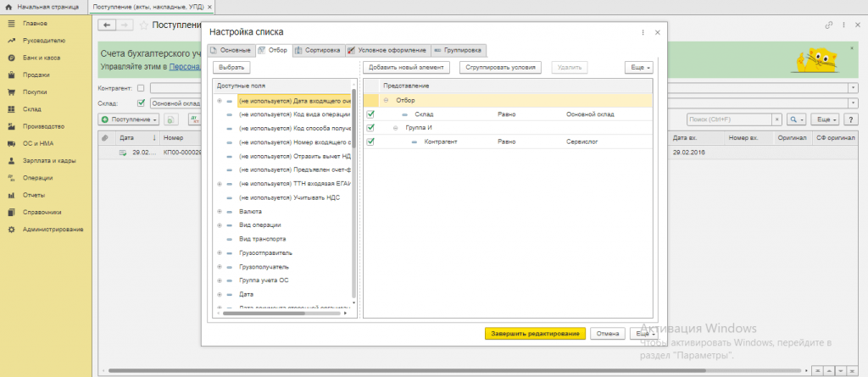Click the Завершить редактирование button
Viewport: 868px width, 377px height.
pos(534,333)
